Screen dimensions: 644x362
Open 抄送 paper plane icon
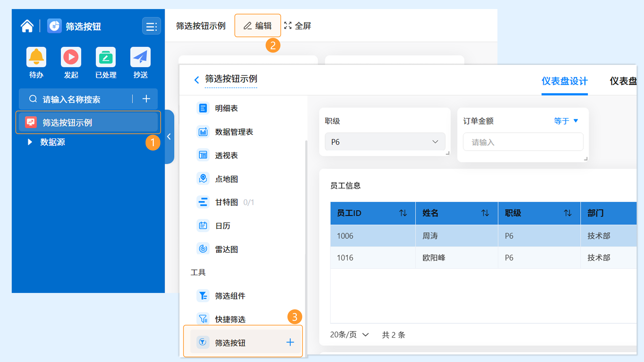tap(141, 57)
